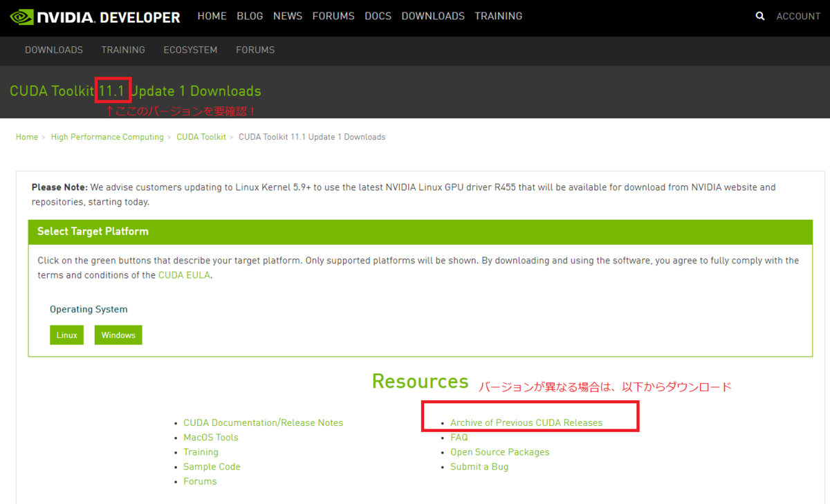Click the Operating System label
Screen dimensions: 830x504
[89, 309]
